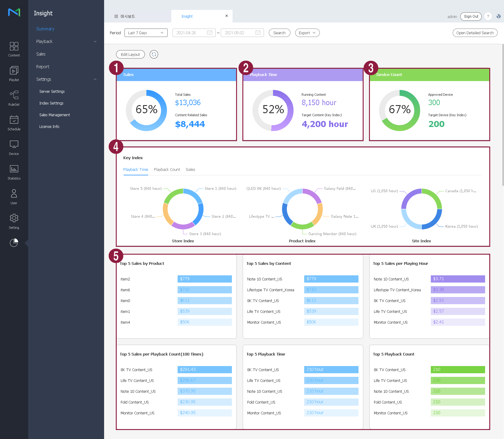Open Index Settings in sidebar
This screenshot has width=504, height=439.
point(51,103)
